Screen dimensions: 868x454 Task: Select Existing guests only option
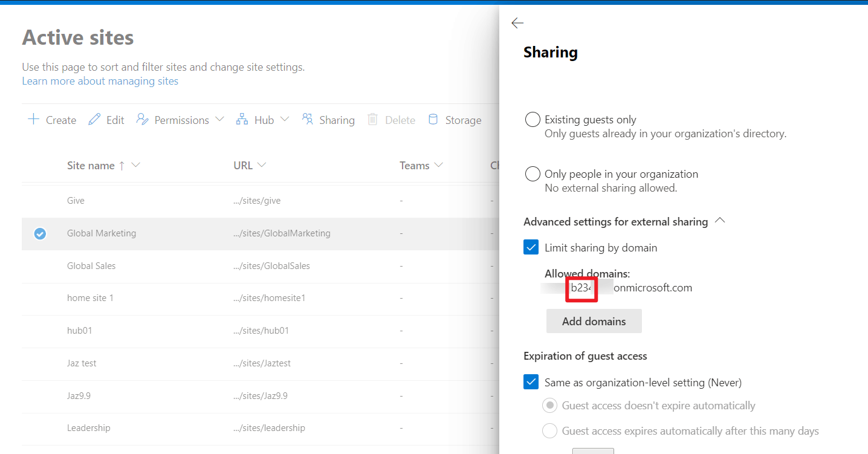tap(533, 120)
